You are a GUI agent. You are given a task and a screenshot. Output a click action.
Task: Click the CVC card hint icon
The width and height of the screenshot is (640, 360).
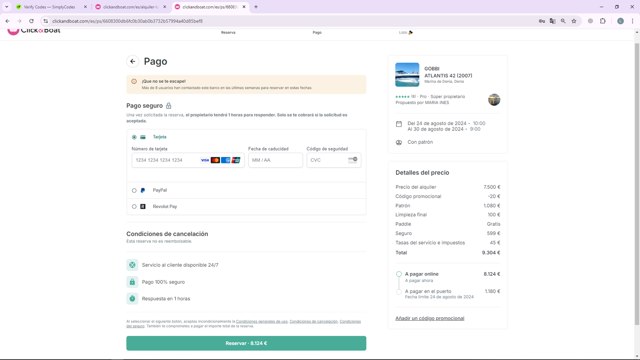point(353,160)
